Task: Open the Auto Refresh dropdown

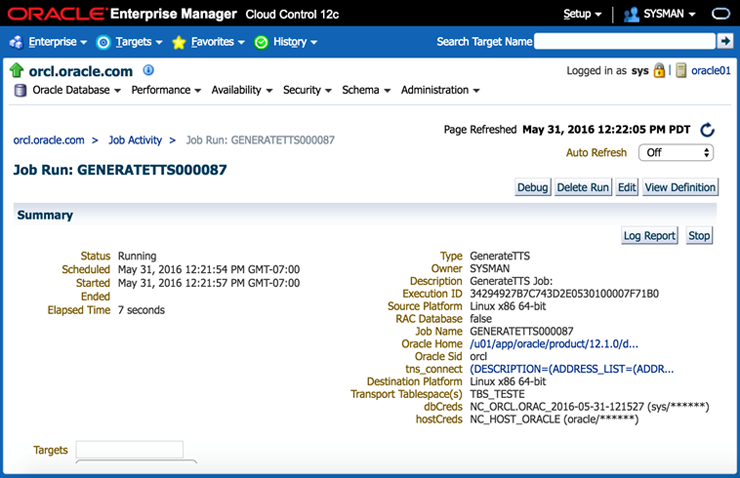Action: [676, 152]
